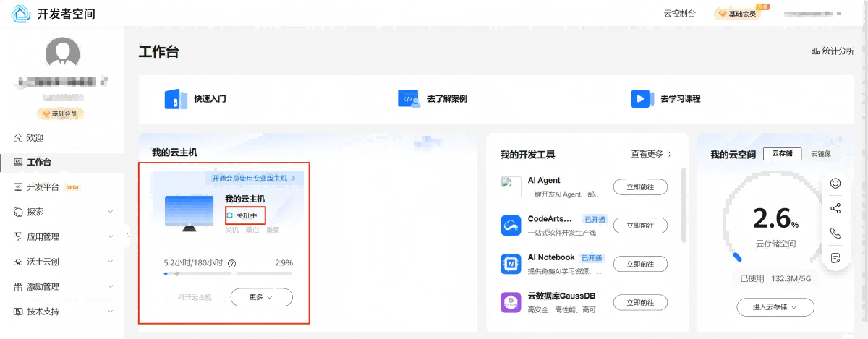The height and width of the screenshot is (339, 868).
Task: Expand the 应用管理 sidebar section
Action: pos(63,237)
